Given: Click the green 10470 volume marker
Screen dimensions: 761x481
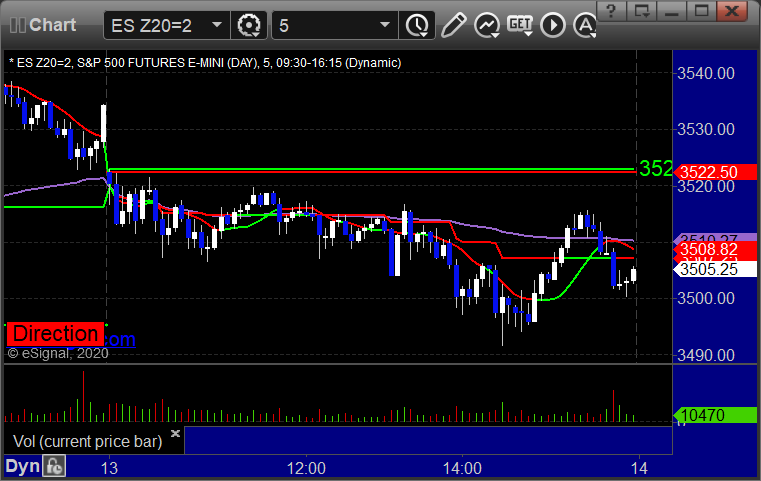Looking at the screenshot, I should [x=715, y=415].
